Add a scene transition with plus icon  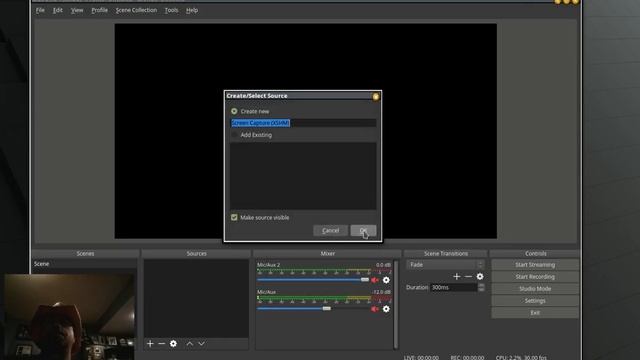(457, 276)
